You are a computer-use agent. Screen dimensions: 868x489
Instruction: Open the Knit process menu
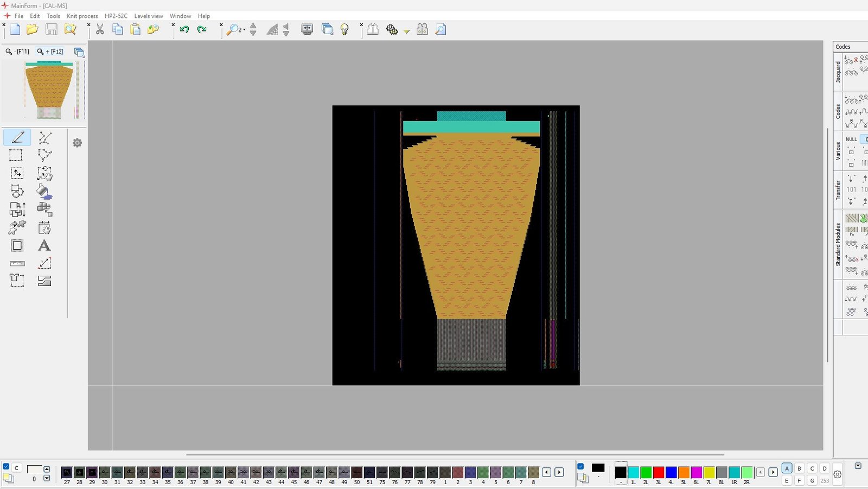click(82, 16)
